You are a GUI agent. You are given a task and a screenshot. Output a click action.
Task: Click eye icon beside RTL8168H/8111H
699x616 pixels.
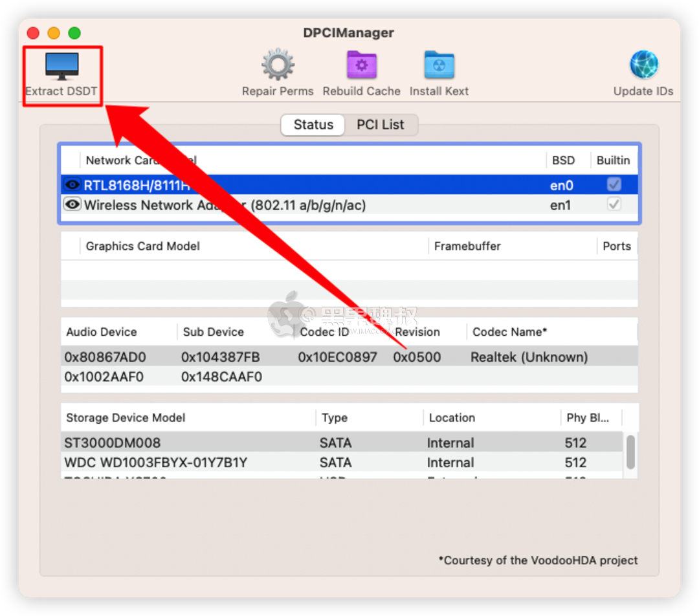[72, 185]
